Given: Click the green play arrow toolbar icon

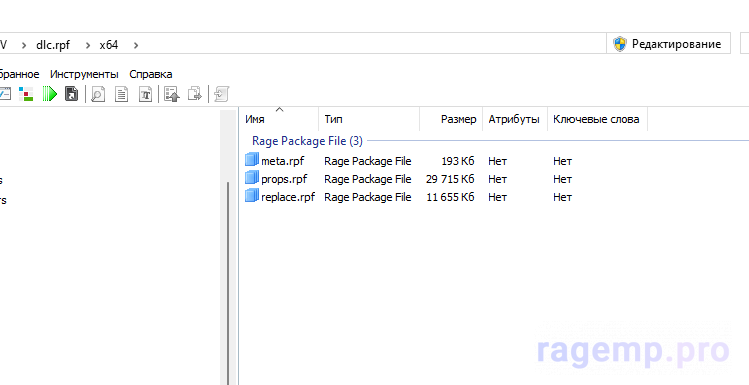Looking at the screenshot, I should [50, 94].
